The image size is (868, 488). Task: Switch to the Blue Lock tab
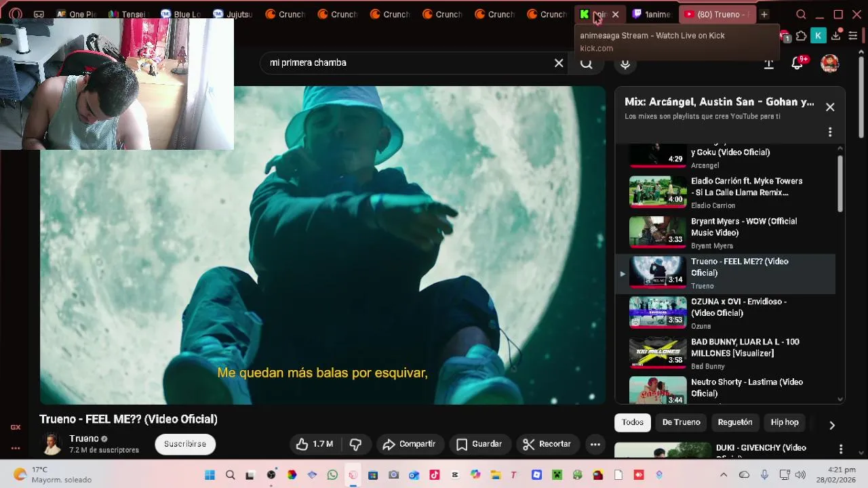(x=180, y=14)
